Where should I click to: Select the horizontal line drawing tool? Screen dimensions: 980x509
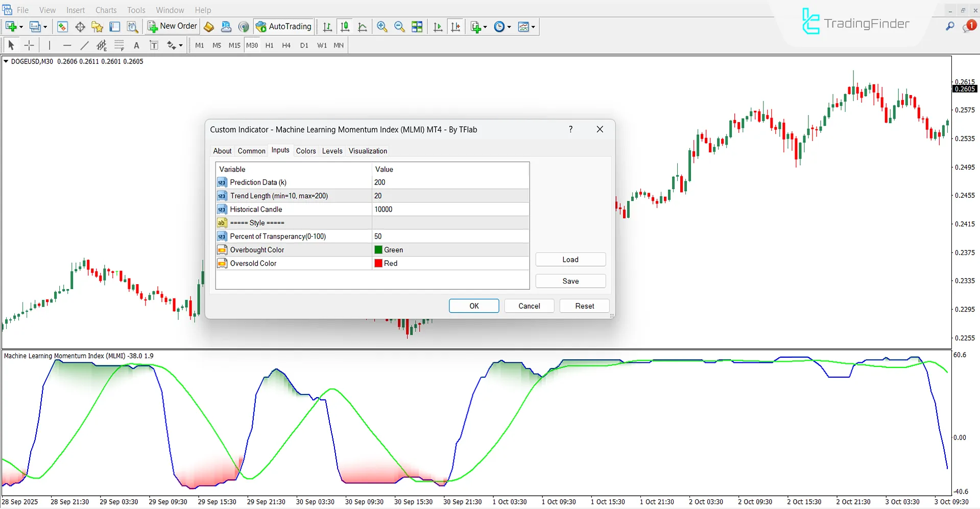67,45
